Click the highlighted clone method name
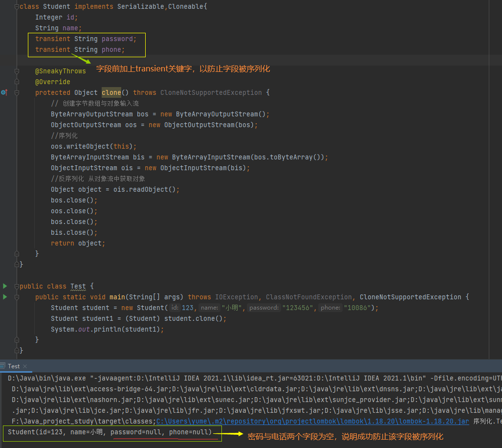 [x=111, y=92]
